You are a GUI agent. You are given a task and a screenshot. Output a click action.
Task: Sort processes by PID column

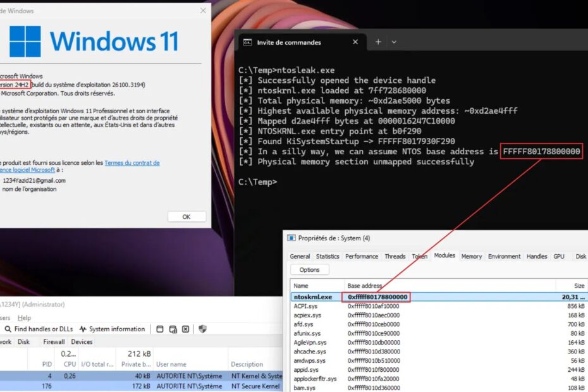click(x=47, y=364)
